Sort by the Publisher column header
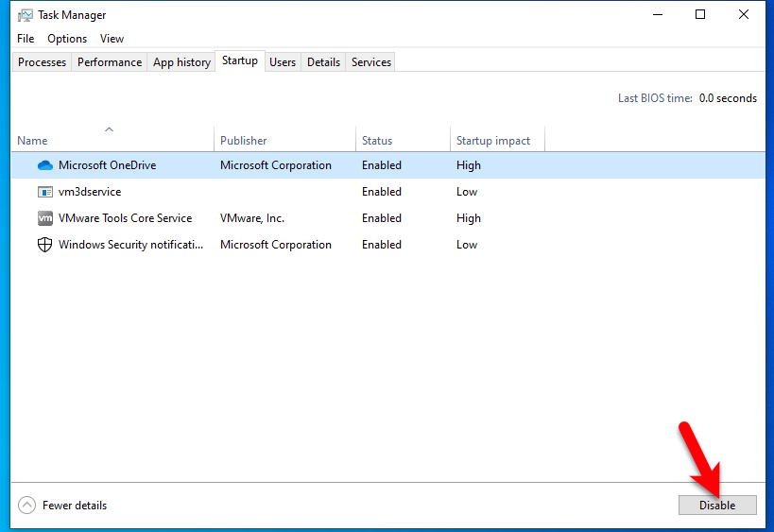Viewport: 774px width, 532px height. pos(284,140)
